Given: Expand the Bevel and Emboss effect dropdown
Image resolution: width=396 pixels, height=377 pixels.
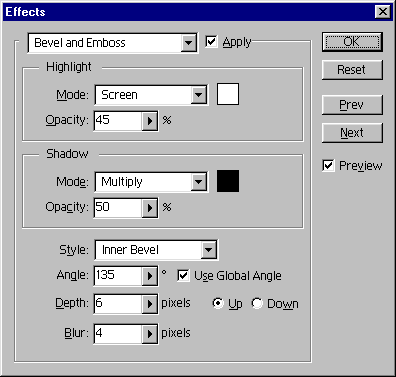Looking at the screenshot, I should 188,43.
